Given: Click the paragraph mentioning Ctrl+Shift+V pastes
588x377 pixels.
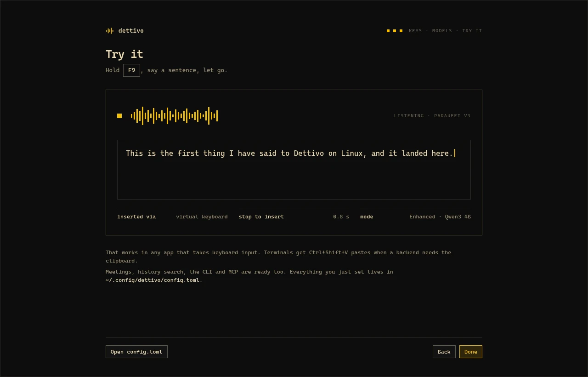Looking at the screenshot, I should 278,257.
